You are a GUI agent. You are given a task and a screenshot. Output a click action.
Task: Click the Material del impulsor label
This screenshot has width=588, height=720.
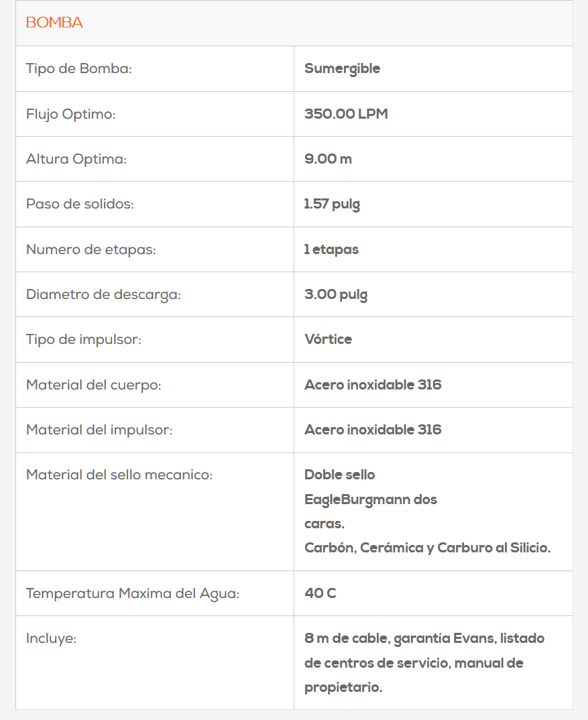(x=99, y=430)
